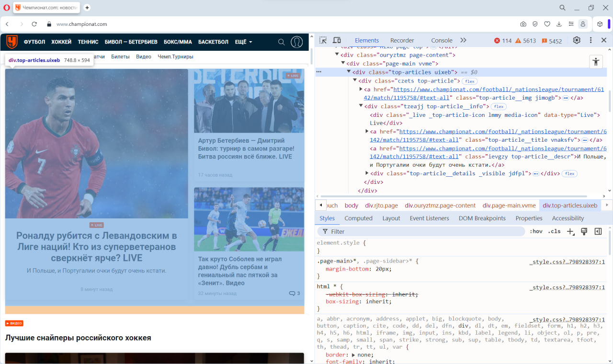Open the downloads icon in toolbar
This screenshot has height=364, width=613.
559,24
